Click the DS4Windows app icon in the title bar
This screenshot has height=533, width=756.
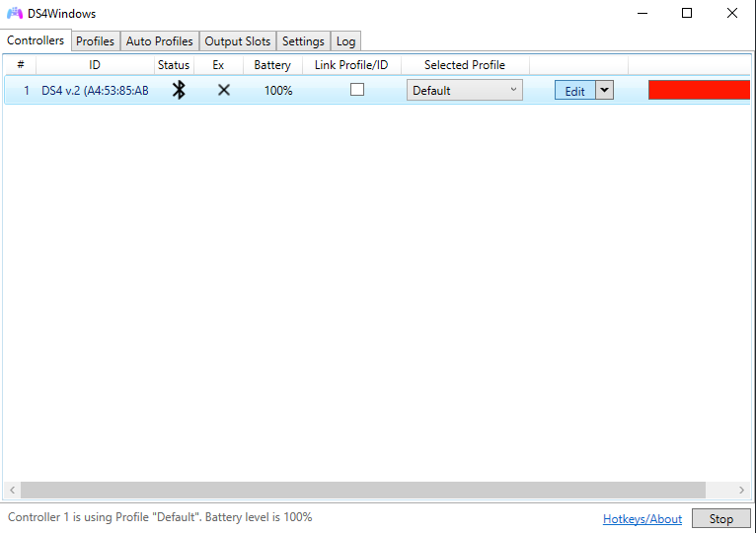pyautogui.click(x=15, y=13)
